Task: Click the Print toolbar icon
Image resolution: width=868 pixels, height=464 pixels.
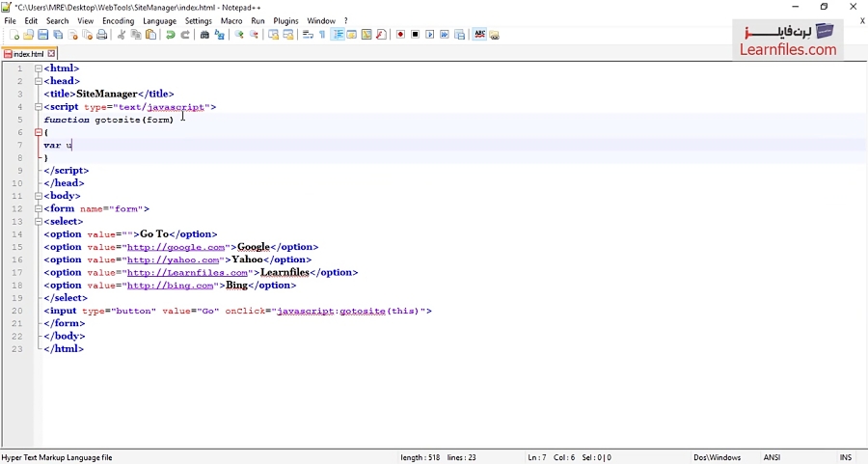Action: coord(102,35)
